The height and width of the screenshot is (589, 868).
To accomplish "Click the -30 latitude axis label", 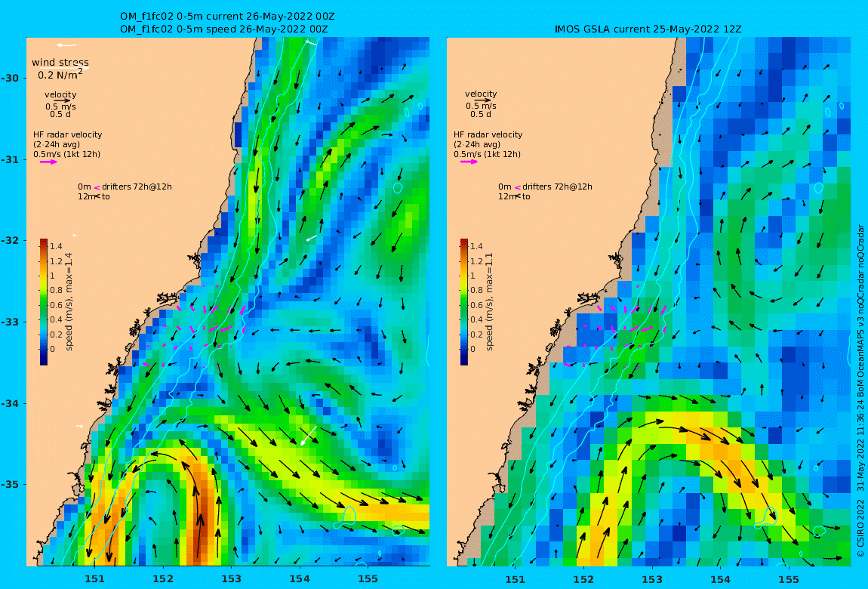I will (9, 78).
